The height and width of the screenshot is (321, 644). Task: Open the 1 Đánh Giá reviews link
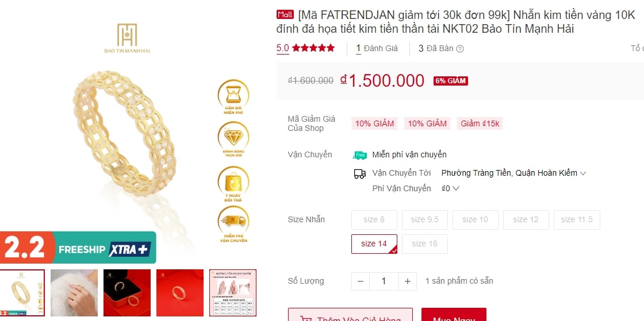pyautogui.click(x=377, y=48)
